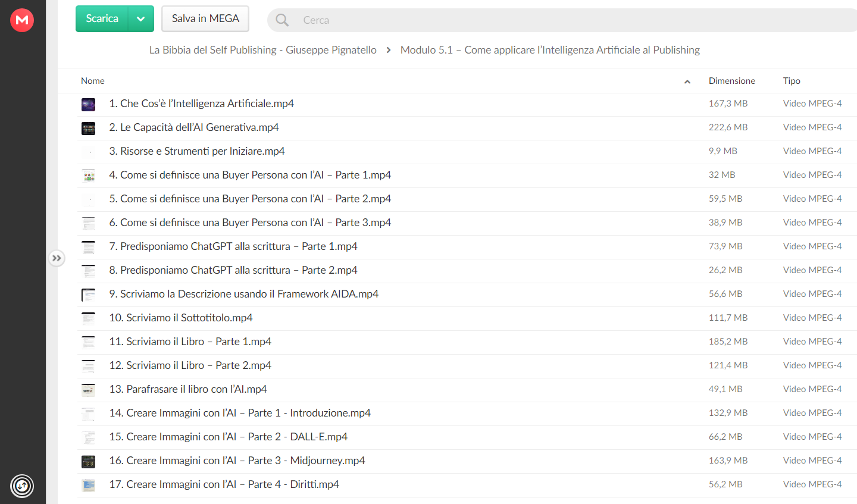Viewport: 857px width, 504px height.
Task: Click the file icon for 4. Buyer Persona Parte 1
Action: coord(89,176)
